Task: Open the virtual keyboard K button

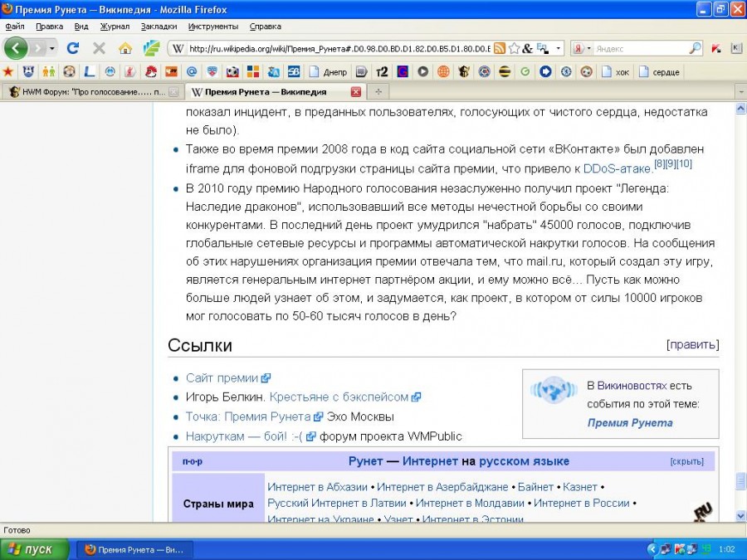Action: pos(736,48)
